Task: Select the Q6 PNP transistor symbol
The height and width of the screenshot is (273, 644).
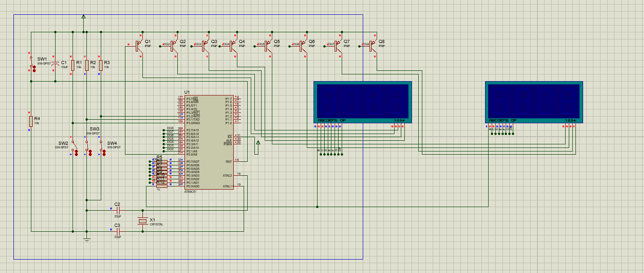Action: [304, 45]
